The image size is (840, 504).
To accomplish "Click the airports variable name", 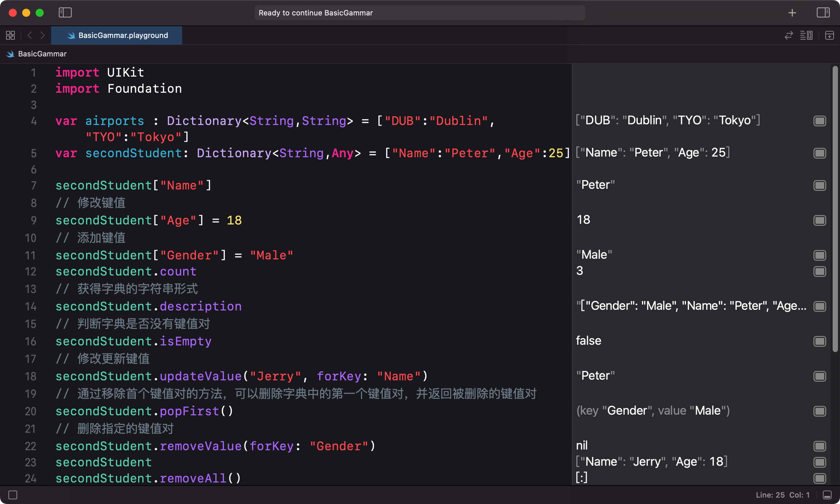I will (x=115, y=121).
